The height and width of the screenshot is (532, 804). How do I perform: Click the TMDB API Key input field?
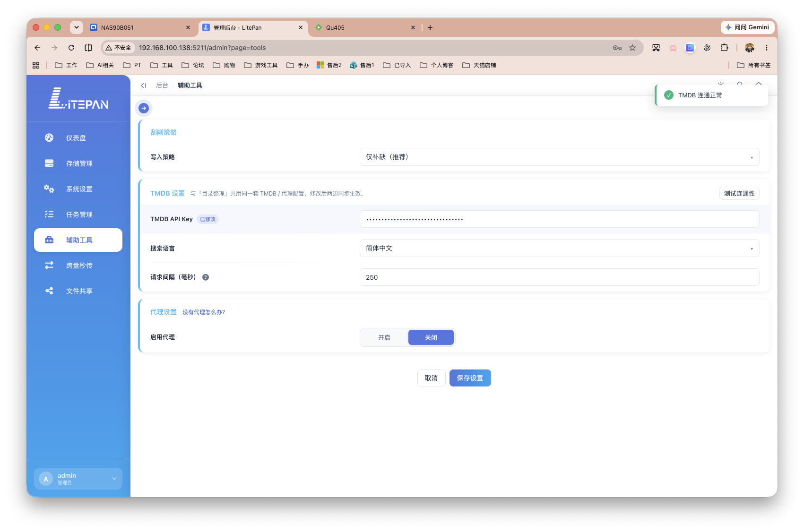(560, 219)
